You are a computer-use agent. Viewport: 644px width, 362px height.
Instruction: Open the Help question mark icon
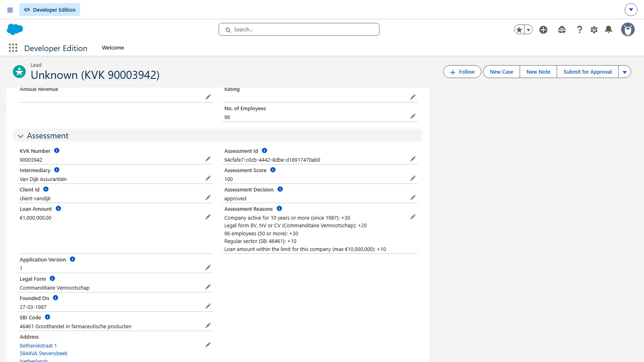(579, 29)
